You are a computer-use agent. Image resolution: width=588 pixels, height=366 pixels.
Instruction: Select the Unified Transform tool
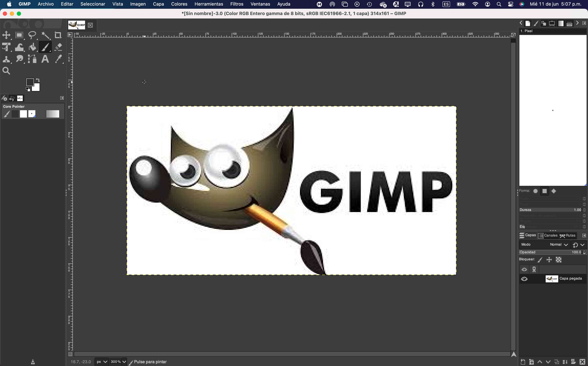(x=6, y=47)
